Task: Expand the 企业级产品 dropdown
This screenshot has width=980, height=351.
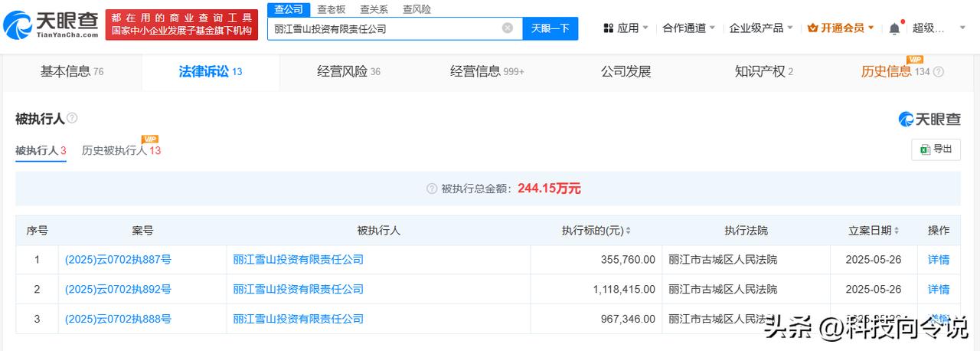Action: point(790,28)
